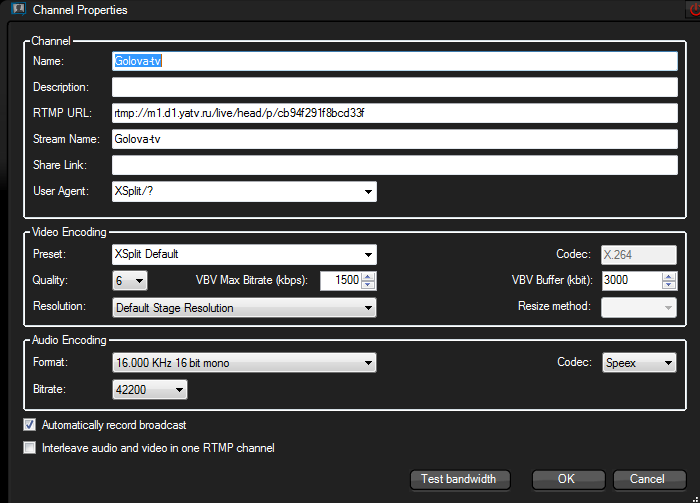The width and height of the screenshot is (700, 503).
Task: Open the video Preset dropdown
Action: click(x=244, y=254)
